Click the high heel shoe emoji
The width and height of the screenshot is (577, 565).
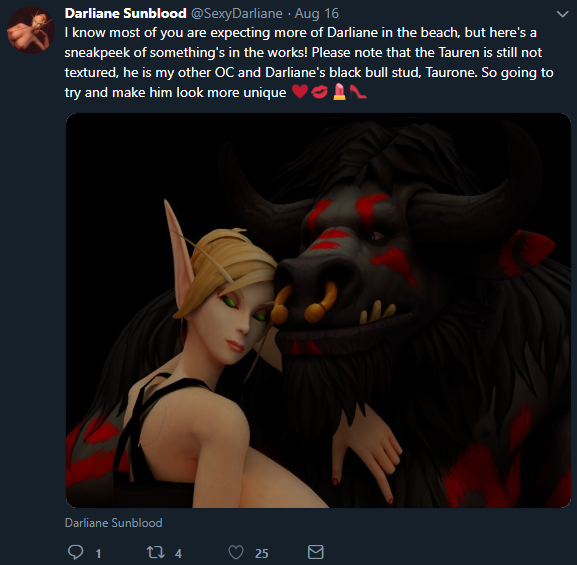click(x=358, y=92)
